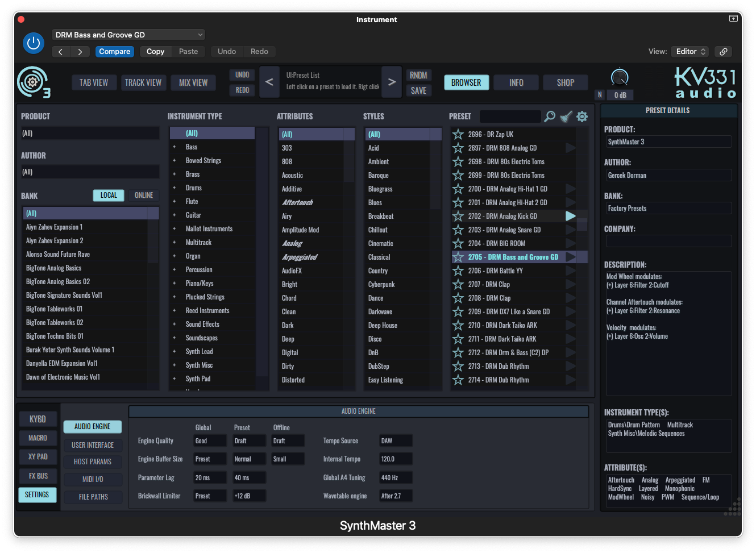The width and height of the screenshot is (756, 553).
Task: Select LOCAL bank toggle
Action: [109, 195]
